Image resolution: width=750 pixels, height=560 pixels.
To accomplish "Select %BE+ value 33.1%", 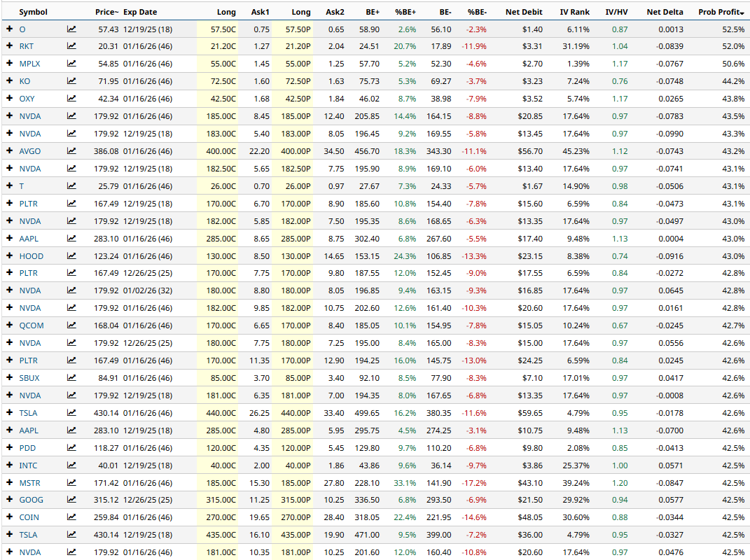I will tap(405, 483).
